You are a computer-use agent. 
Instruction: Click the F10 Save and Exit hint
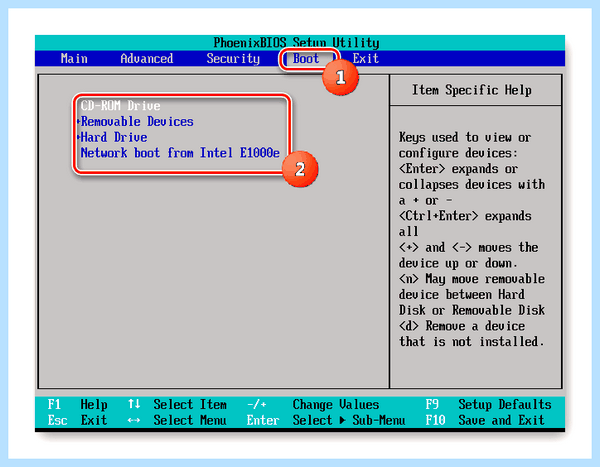[x=485, y=420]
